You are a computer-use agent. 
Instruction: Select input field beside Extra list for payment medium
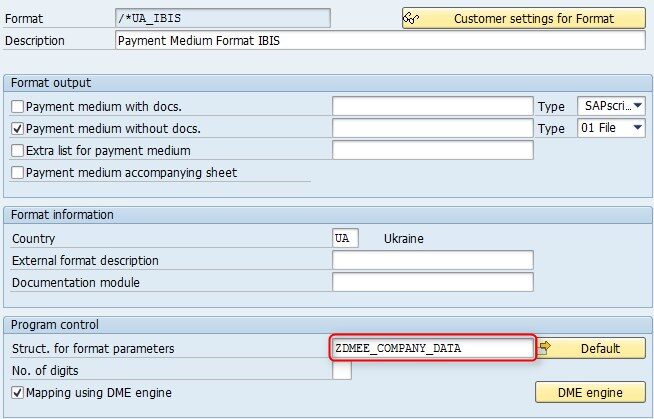click(x=432, y=150)
